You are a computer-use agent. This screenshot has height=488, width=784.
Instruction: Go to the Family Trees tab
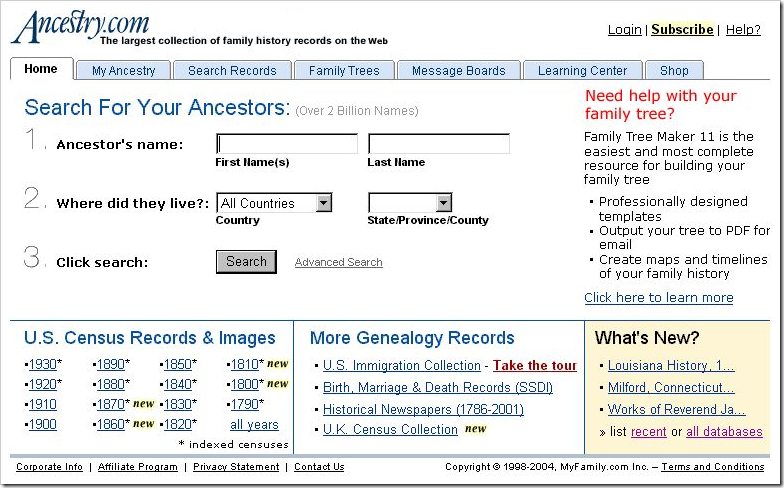344,70
